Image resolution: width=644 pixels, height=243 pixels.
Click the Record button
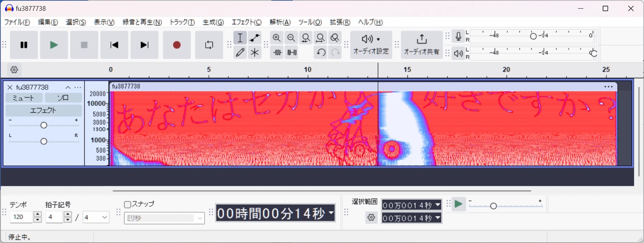pyautogui.click(x=177, y=45)
